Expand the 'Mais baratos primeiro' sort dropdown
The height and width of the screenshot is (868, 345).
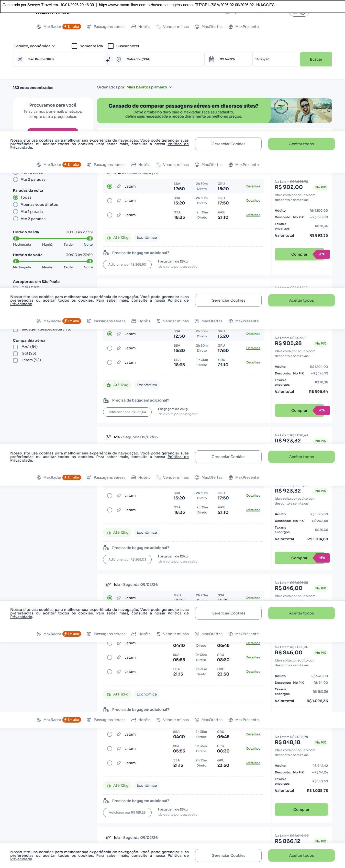[149, 87]
